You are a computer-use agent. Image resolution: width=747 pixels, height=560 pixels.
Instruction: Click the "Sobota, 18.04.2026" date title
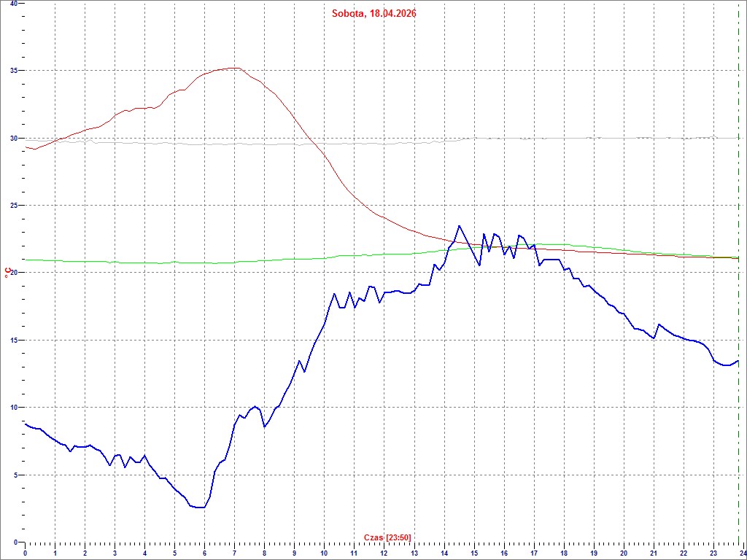[373, 13]
